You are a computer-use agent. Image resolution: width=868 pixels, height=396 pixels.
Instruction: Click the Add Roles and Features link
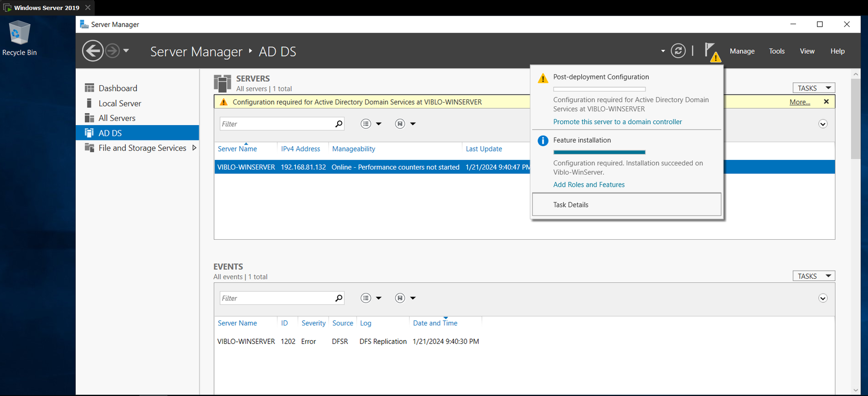pos(589,185)
